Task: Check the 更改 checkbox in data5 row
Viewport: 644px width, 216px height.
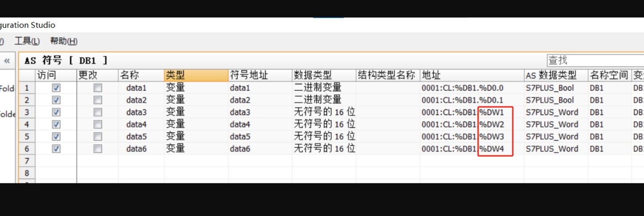Action: pos(97,137)
